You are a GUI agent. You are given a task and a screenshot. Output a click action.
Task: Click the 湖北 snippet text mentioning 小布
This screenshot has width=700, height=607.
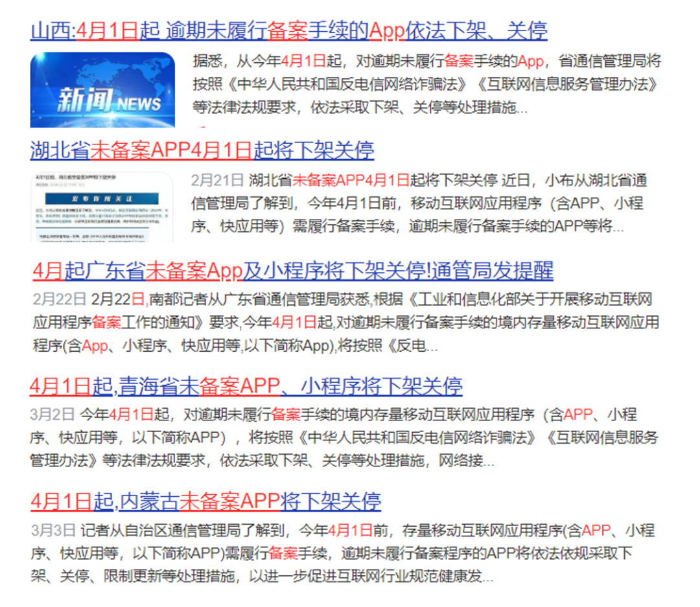(x=419, y=203)
